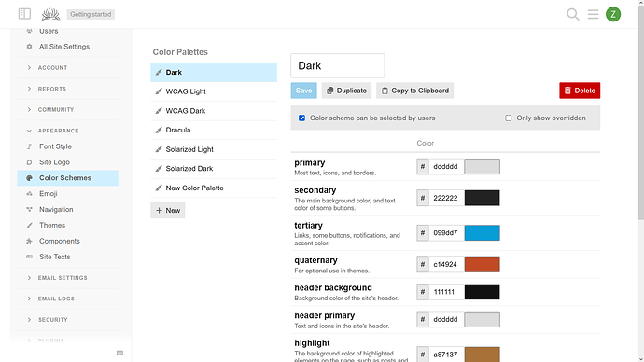Image resolution: width=644 pixels, height=362 pixels.
Task: Open the primary color swatch picker
Action: click(483, 167)
